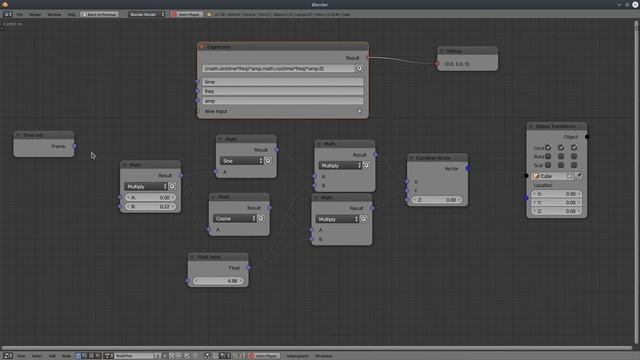
Task: Click icon beside upper right Multiply dropdown
Action: (367, 165)
